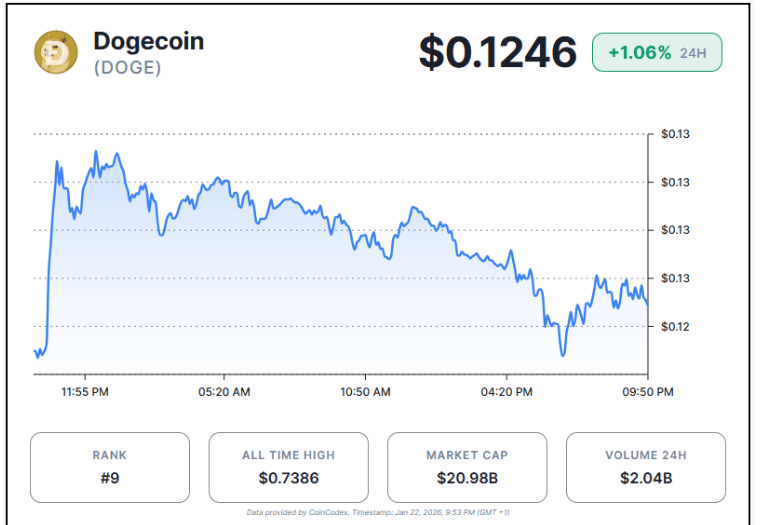Click the 09:50 PM time axis label
766x525 pixels.
tap(649, 392)
